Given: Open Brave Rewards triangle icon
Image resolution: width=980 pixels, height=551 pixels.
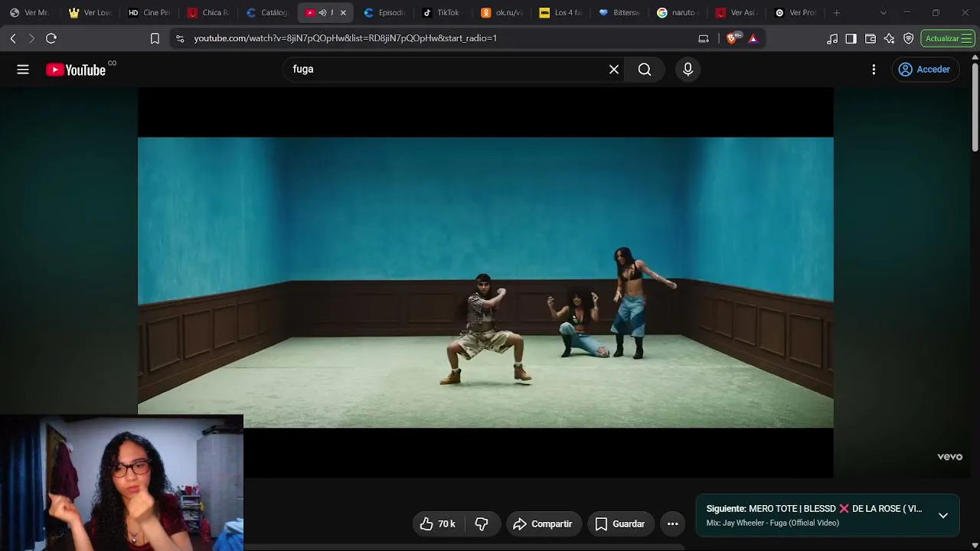Looking at the screenshot, I should 753,38.
